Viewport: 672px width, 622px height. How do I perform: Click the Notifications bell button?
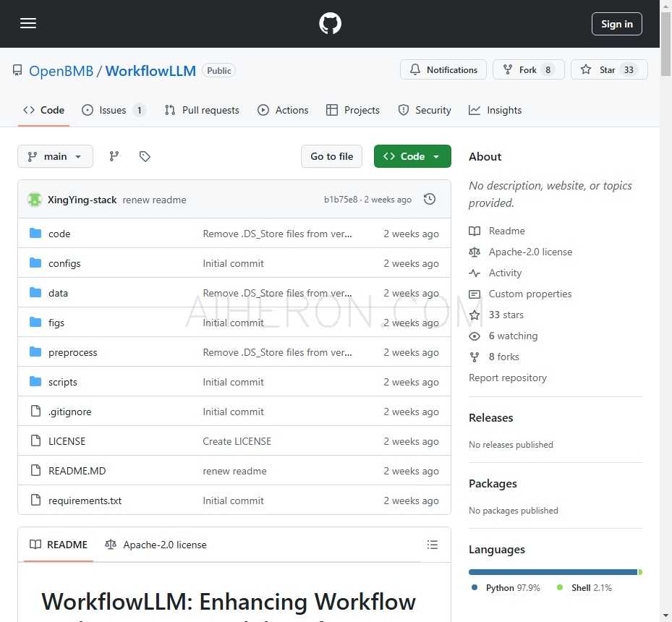point(443,70)
